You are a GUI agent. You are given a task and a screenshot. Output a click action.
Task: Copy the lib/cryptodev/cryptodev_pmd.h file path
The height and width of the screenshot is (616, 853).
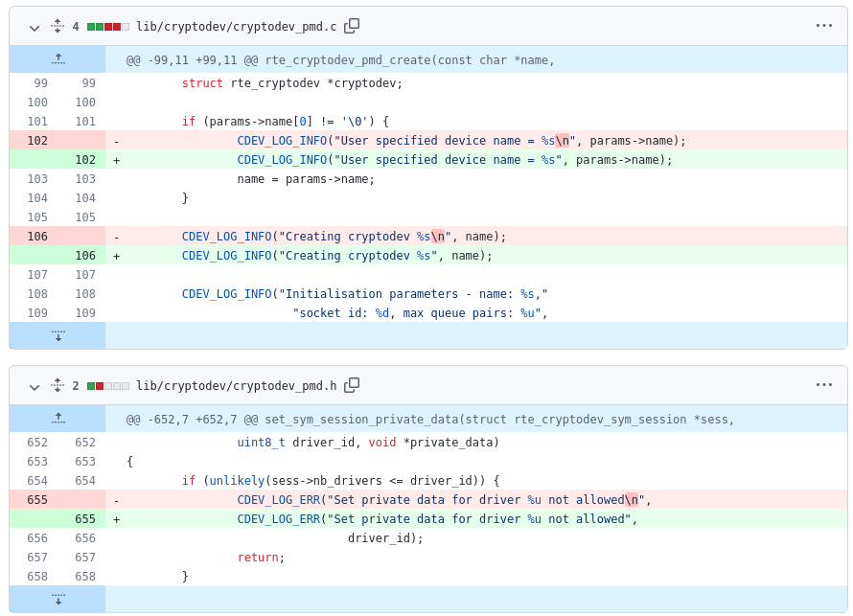tap(351, 385)
